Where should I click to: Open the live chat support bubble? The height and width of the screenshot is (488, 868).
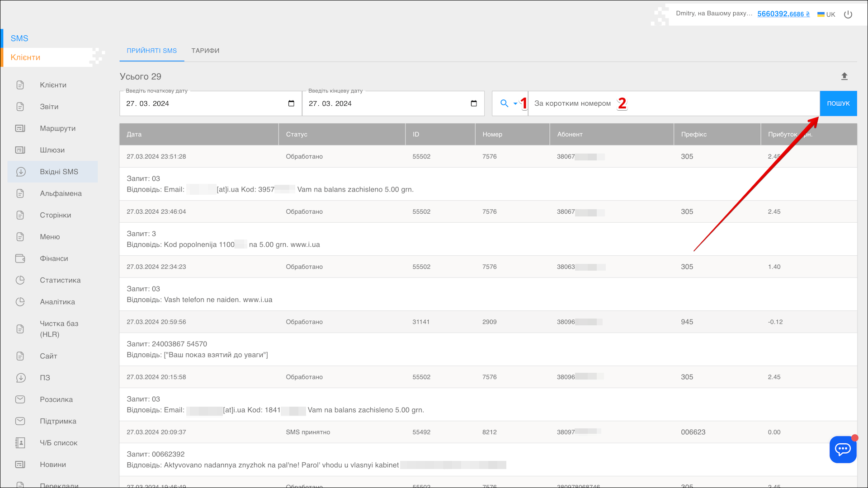point(843,449)
